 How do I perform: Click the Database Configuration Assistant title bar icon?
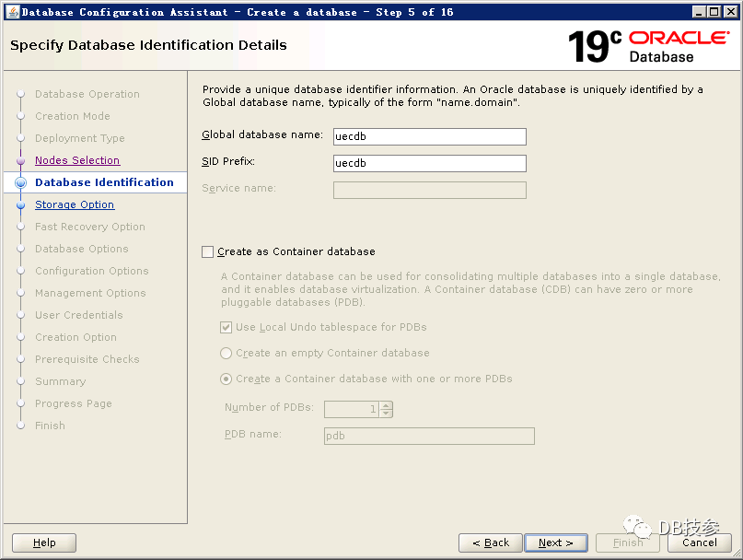tap(11, 12)
